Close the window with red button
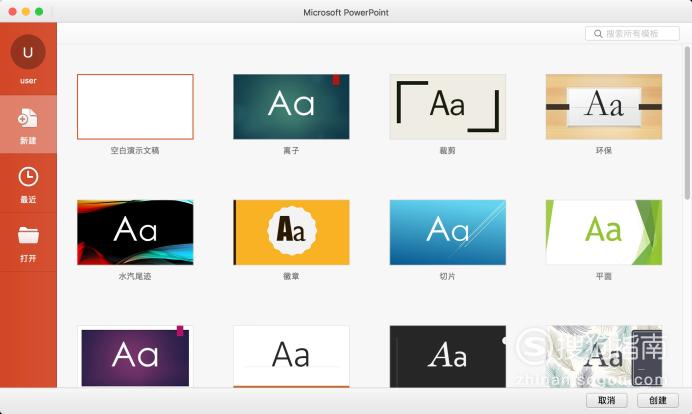The width and height of the screenshot is (692, 414). pos(12,12)
